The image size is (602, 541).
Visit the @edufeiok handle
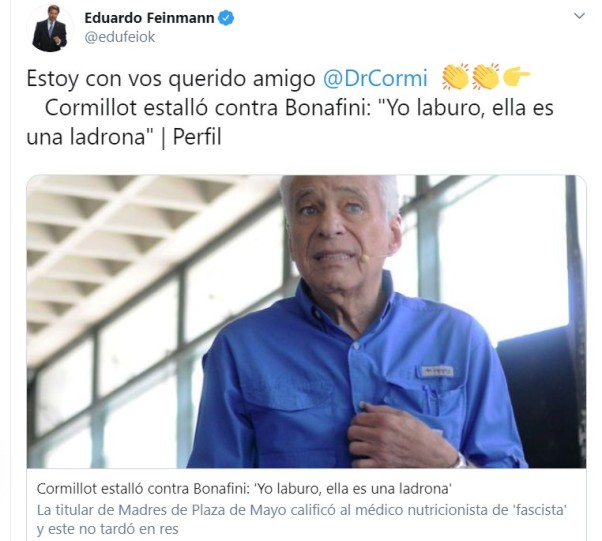(120, 37)
